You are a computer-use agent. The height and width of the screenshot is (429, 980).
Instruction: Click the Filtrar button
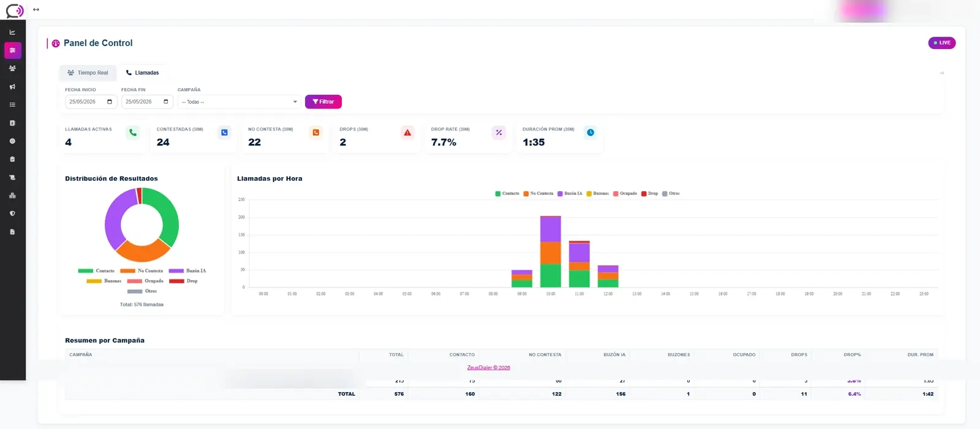323,102
